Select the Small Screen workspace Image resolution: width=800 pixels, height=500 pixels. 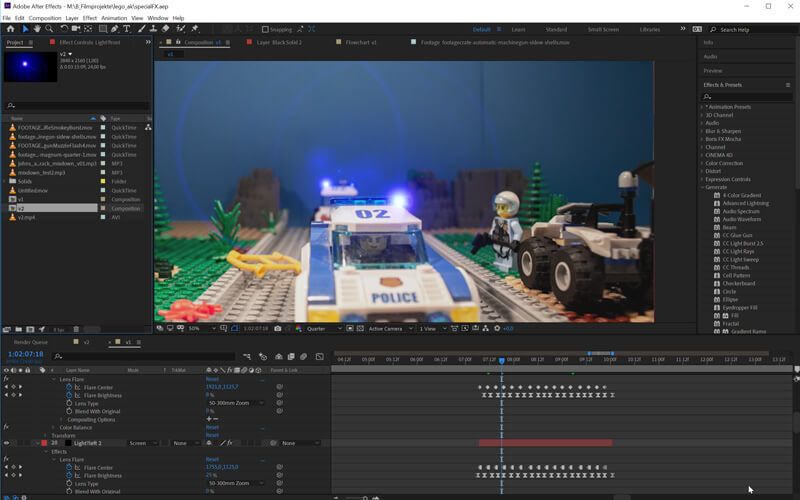tap(603, 30)
